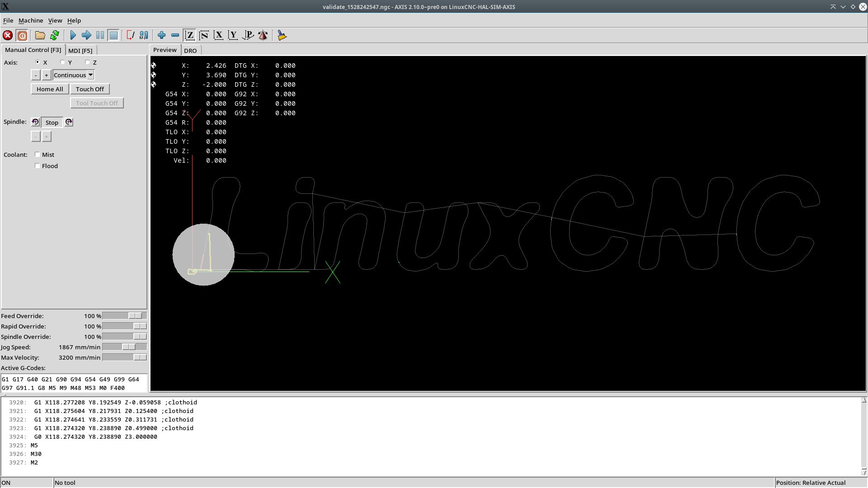
Task: Clear live plot with broom icon
Action: pyautogui.click(x=282, y=35)
